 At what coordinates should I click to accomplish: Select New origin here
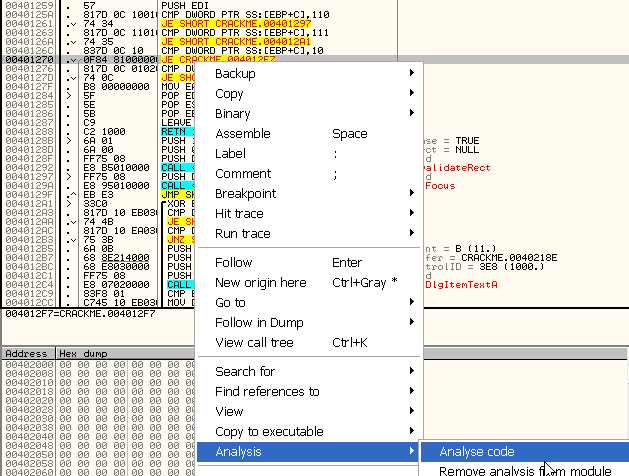[x=260, y=283]
